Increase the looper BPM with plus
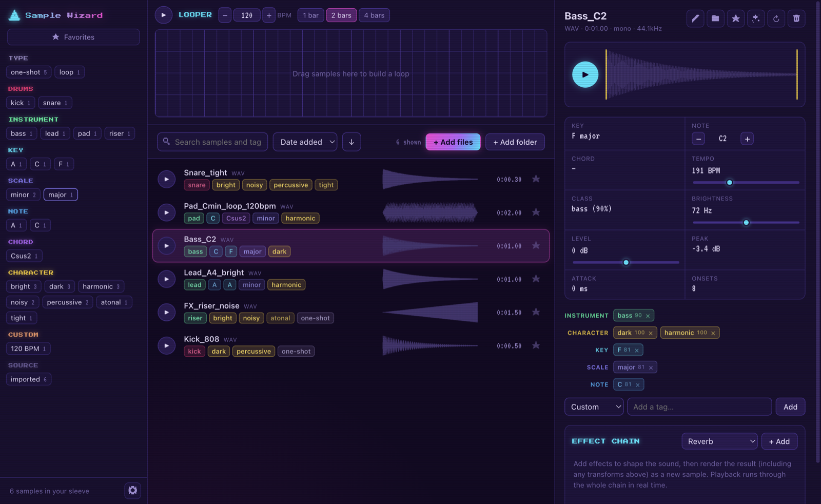This screenshot has height=504, width=821. click(x=269, y=15)
